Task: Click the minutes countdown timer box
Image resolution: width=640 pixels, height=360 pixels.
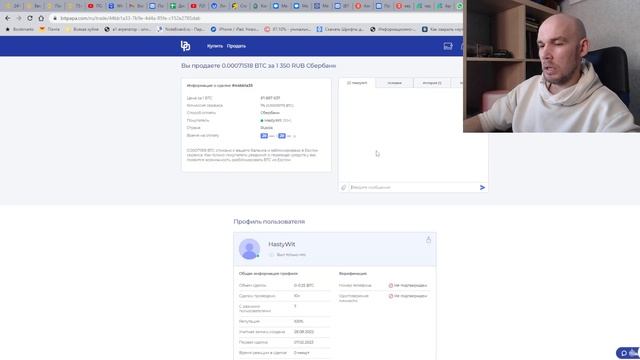Action: (x=264, y=136)
